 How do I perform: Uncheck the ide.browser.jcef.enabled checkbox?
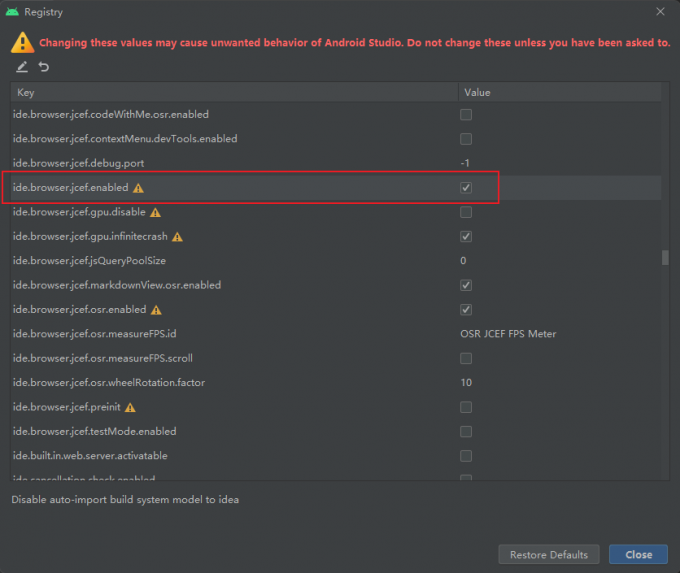tap(466, 188)
